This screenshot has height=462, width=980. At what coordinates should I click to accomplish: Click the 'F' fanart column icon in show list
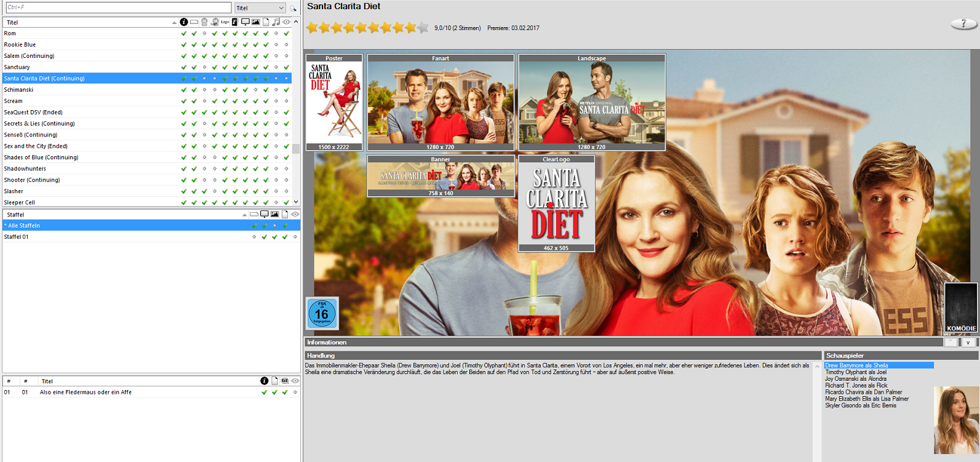(x=234, y=22)
